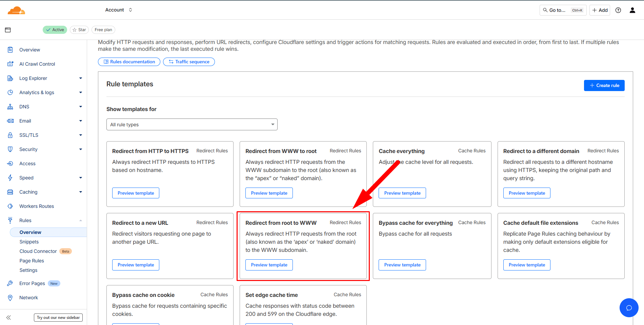Collapse the sidebar with double-chevron icon
This screenshot has height=325, width=644.
(x=8, y=318)
